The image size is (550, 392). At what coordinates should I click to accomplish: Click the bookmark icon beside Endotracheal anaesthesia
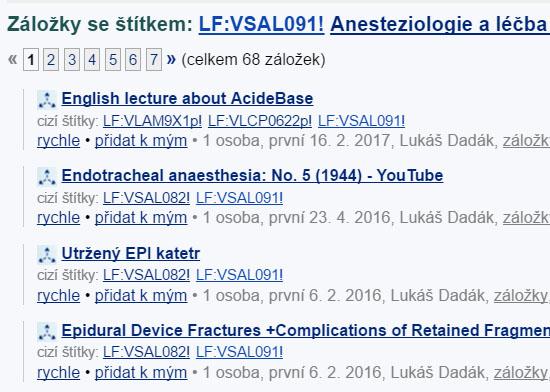(x=47, y=177)
